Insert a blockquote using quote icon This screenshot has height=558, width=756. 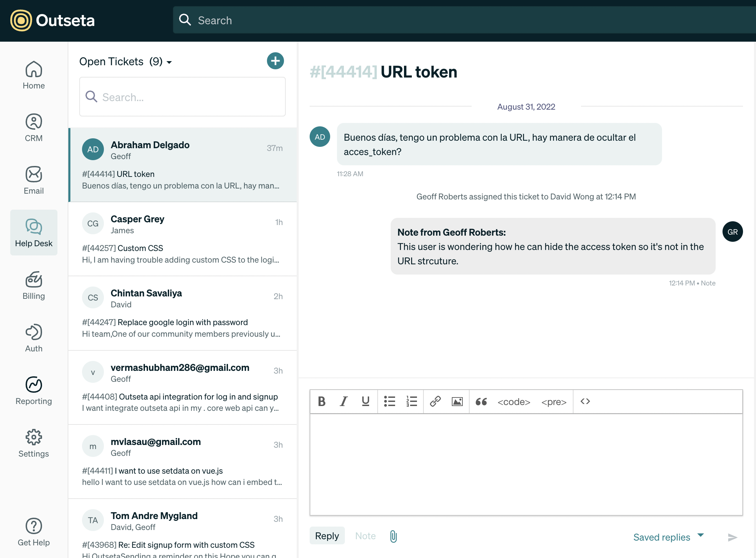pos(481,401)
